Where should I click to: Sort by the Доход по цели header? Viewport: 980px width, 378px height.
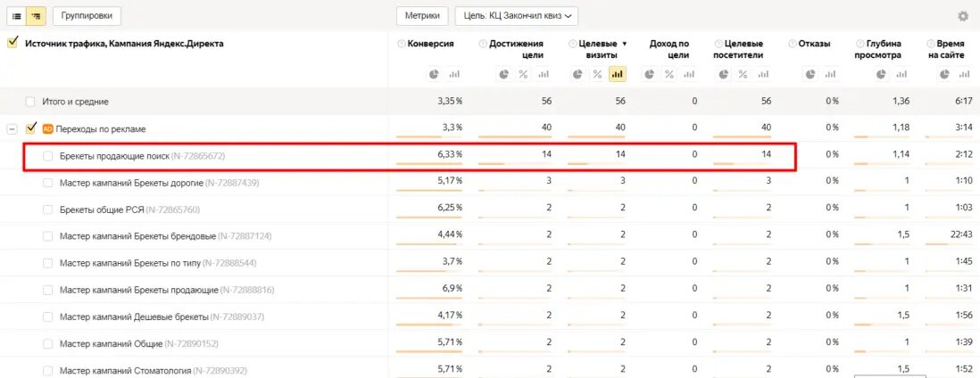point(669,49)
